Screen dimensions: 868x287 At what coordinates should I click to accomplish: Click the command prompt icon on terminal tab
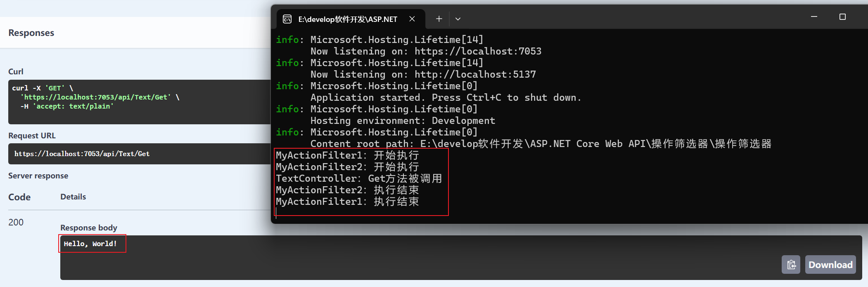(x=287, y=19)
